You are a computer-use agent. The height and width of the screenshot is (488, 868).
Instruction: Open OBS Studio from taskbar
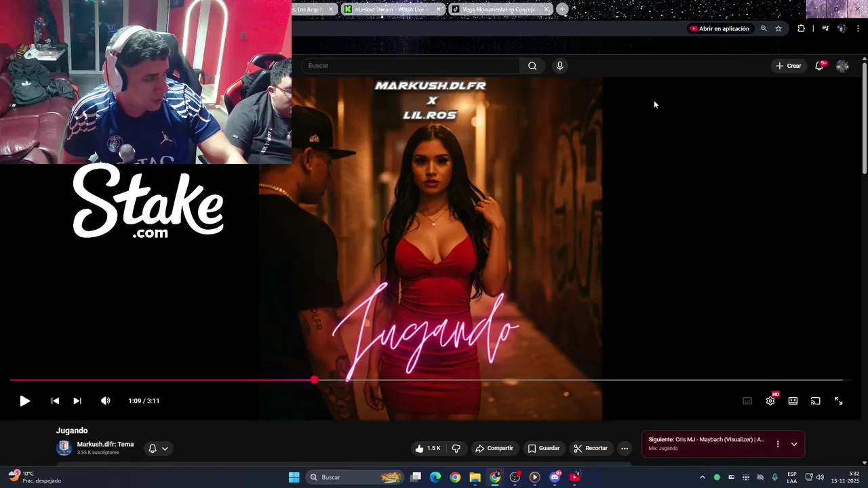click(515, 477)
